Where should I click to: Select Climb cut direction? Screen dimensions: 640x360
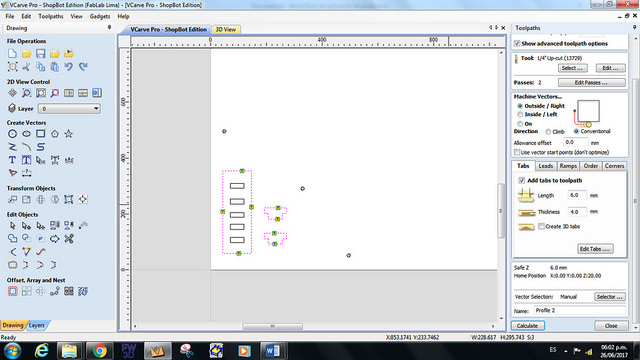click(548, 131)
